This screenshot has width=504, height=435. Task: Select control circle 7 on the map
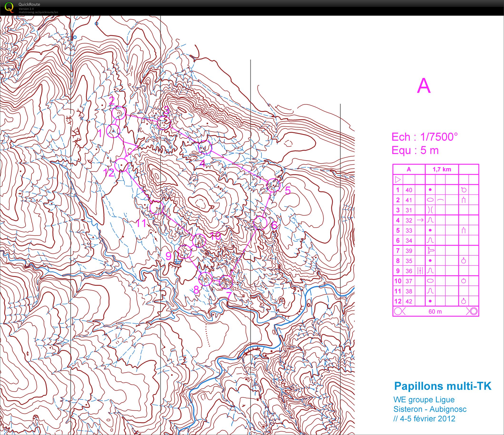coord(226,282)
